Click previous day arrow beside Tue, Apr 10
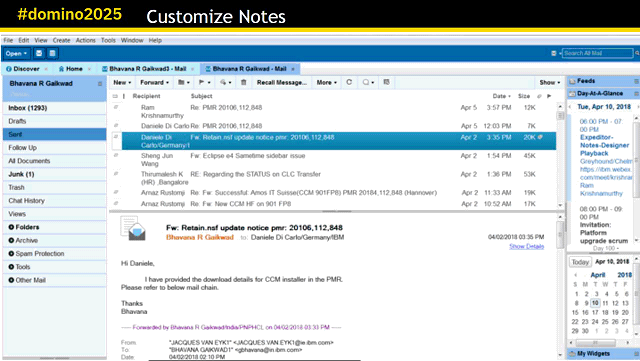Image resolution: width=640 pixels, height=361 pixels. tap(570, 107)
